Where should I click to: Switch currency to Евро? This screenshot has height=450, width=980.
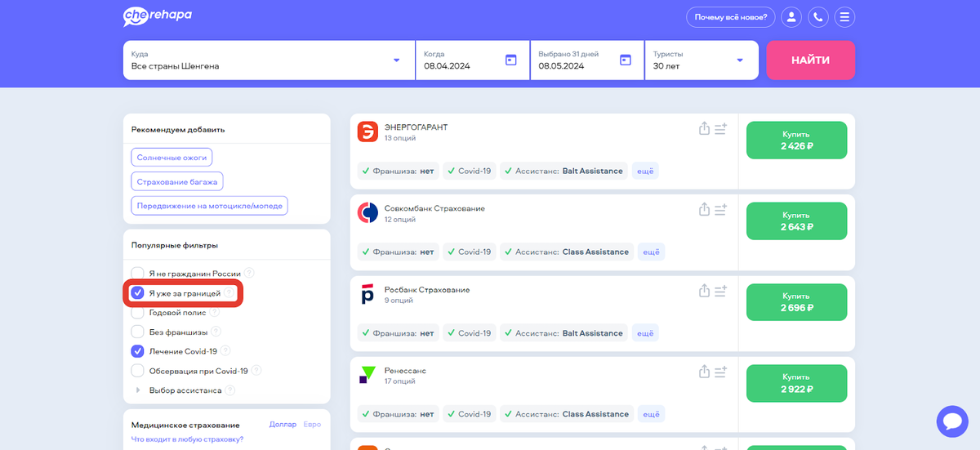pyautogui.click(x=312, y=425)
